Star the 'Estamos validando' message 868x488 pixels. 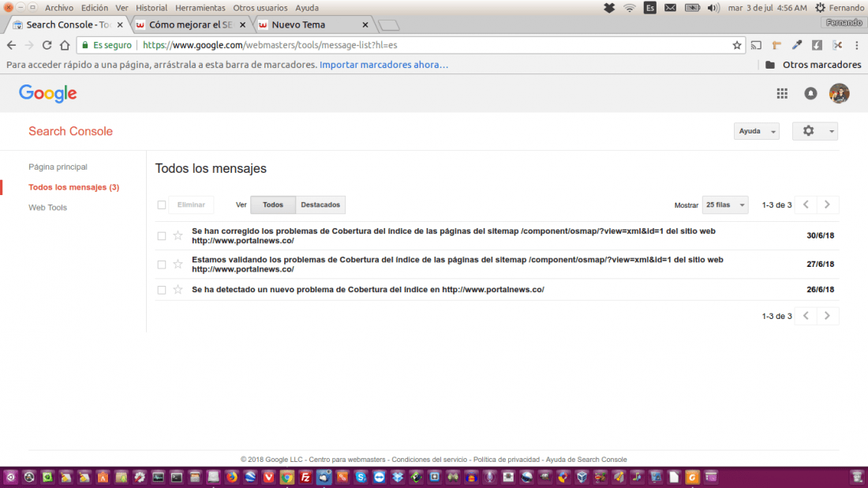178,265
